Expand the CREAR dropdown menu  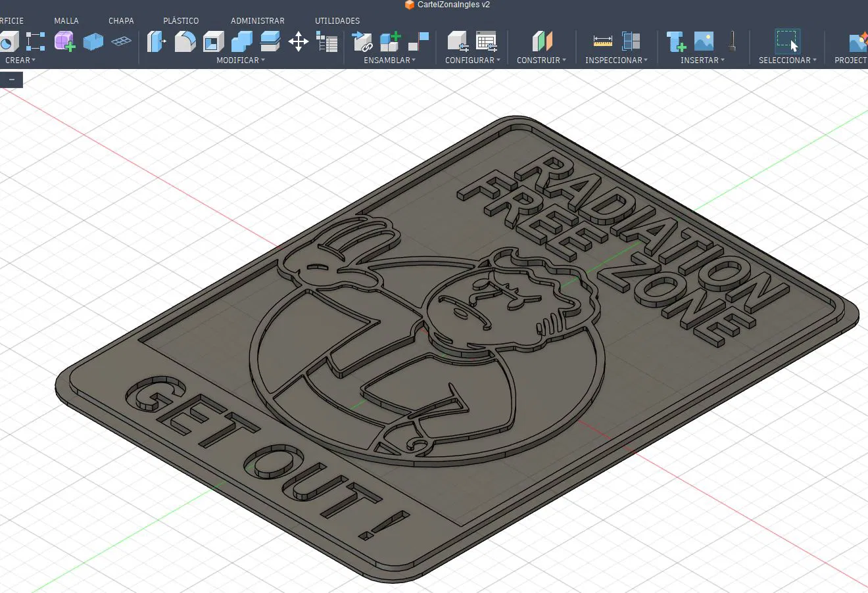[x=20, y=60]
